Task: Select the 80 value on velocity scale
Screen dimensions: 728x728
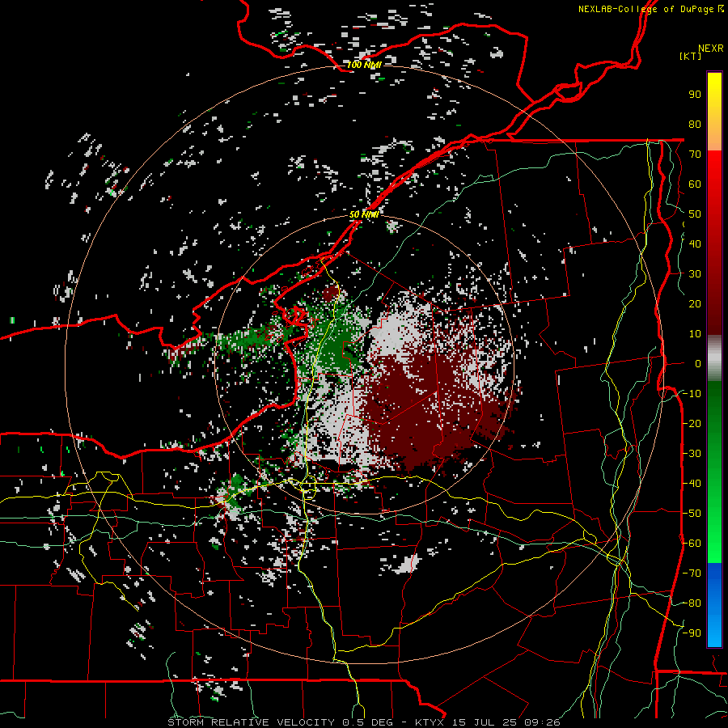Action: [695, 124]
